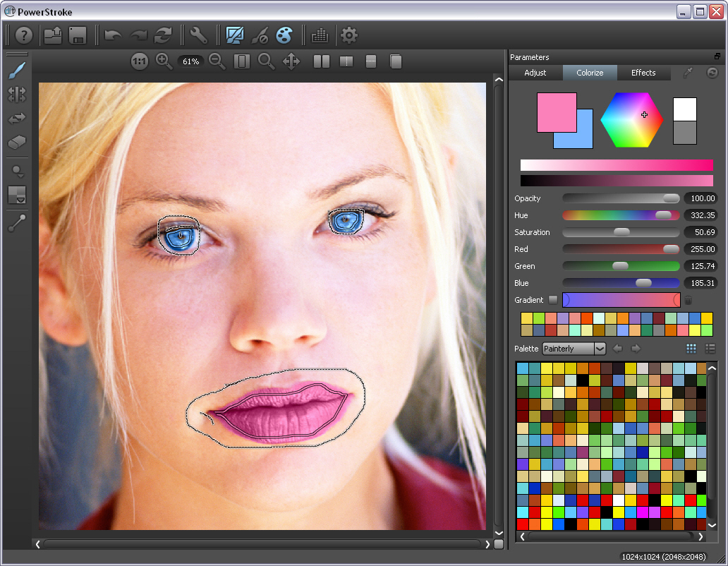Go to next palette with right arrow

click(x=636, y=349)
